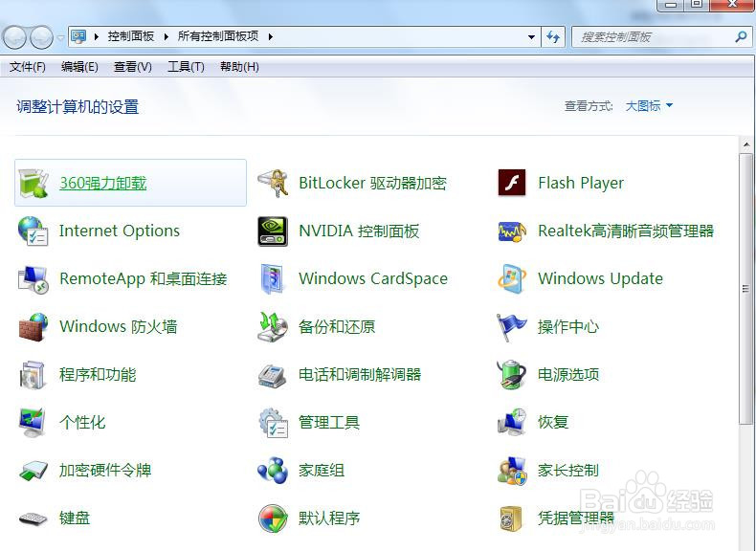Open the 编辑(E) menu
This screenshot has width=756, height=551.
coord(79,67)
